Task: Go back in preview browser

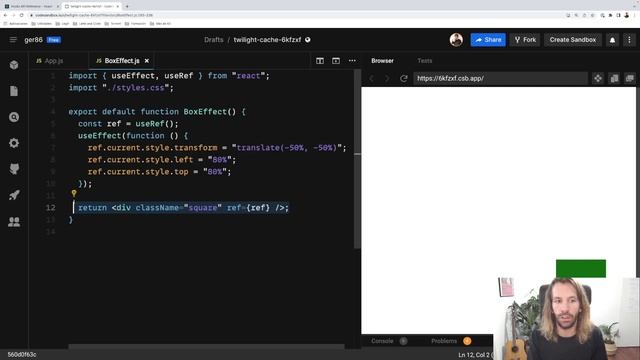Action: click(371, 78)
